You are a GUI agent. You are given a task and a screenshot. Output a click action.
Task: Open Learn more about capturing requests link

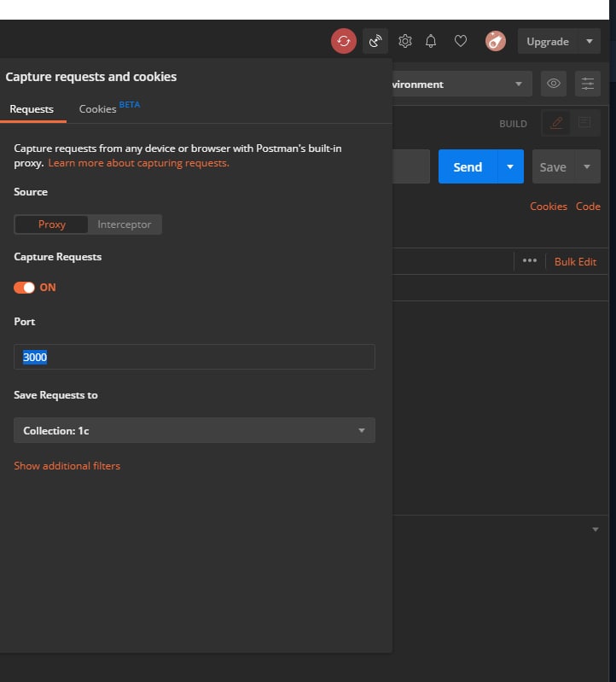point(139,163)
